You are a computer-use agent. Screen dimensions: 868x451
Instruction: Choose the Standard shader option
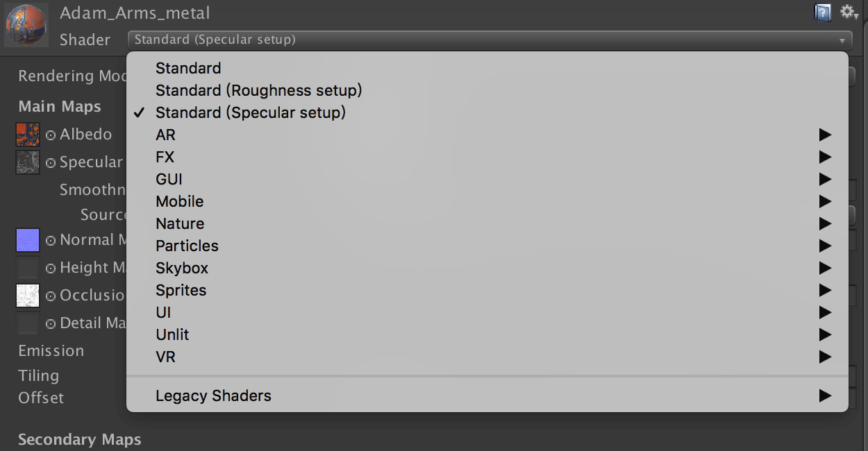(188, 68)
